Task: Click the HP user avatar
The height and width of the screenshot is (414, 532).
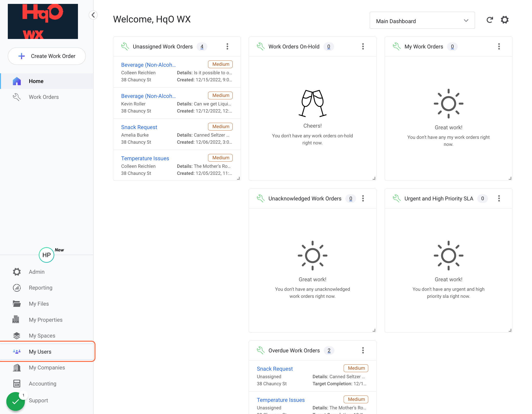Action: point(47,255)
